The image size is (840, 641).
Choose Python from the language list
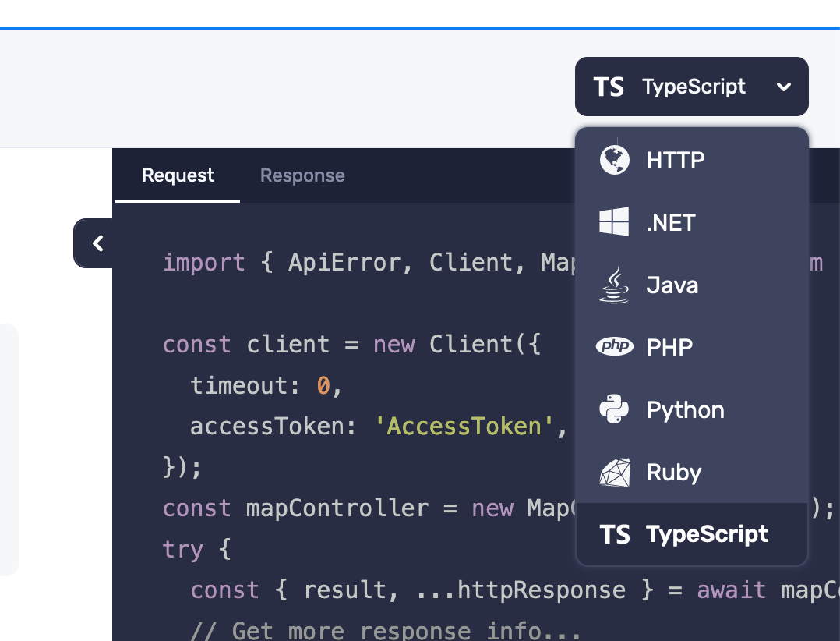pyautogui.click(x=692, y=409)
